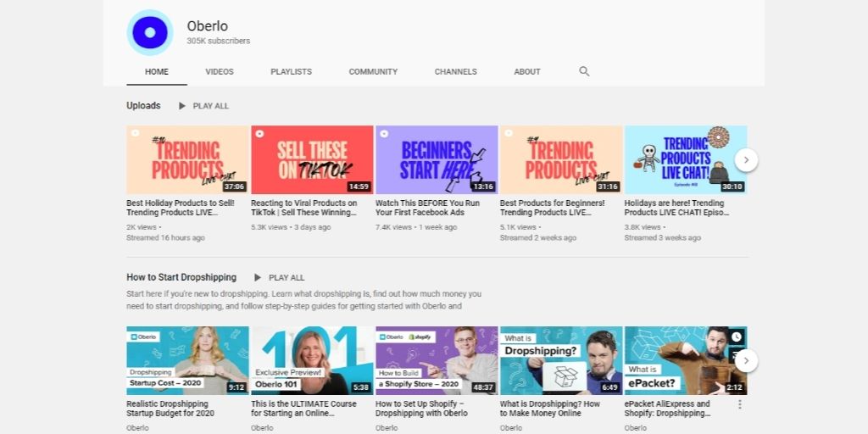Open the Oberlo 101 Exclusive Preview thumbnail
Viewport: 868px width, 434px height.
[x=312, y=360]
